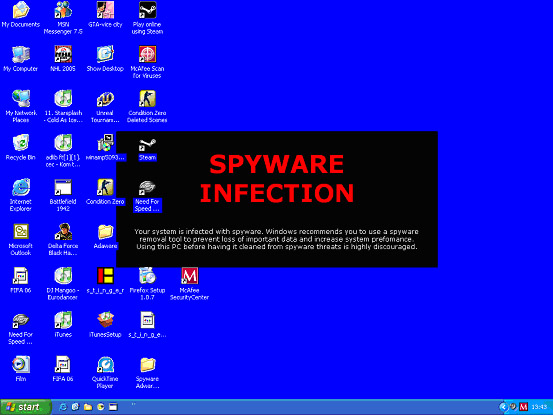Click the 13:43 taskbar clock

point(539,407)
